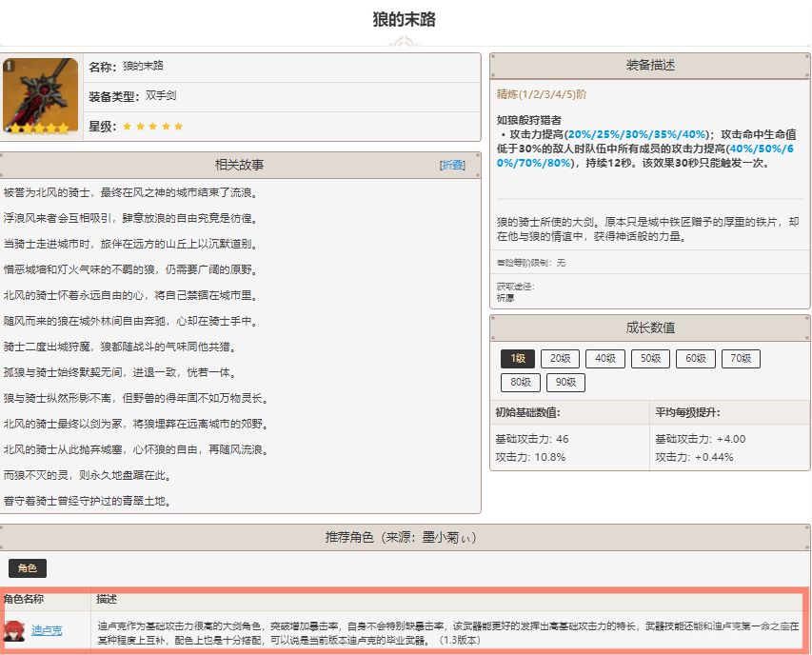Click the 平均每级提升 column header
Viewport: 812px width, 655px height.
[687, 412]
